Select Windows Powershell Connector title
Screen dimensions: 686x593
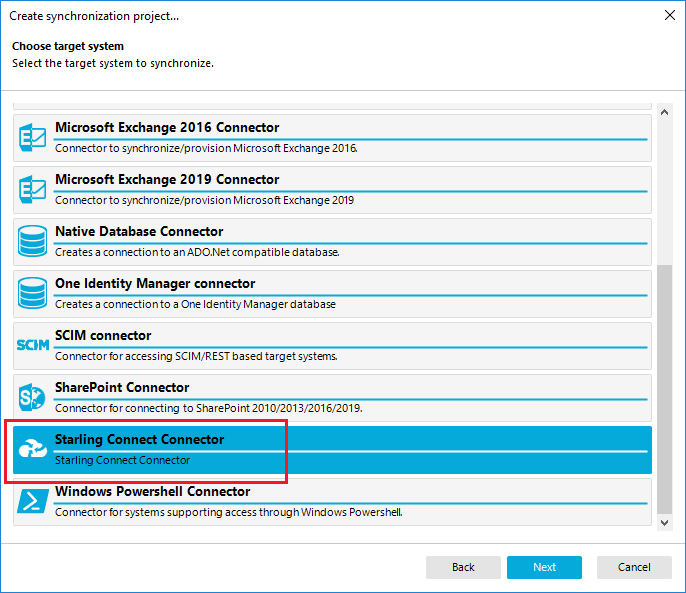[x=153, y=492]
